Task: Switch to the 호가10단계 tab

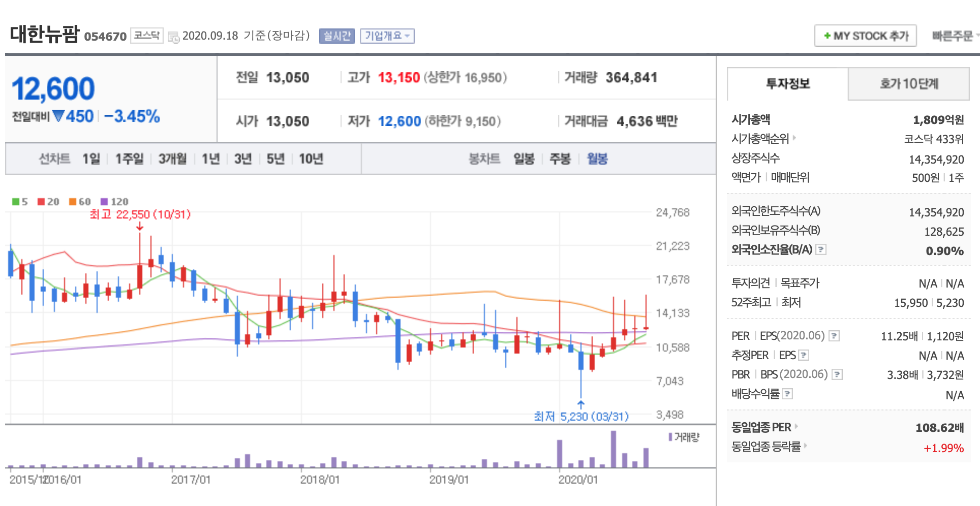Action: point(909,84)
